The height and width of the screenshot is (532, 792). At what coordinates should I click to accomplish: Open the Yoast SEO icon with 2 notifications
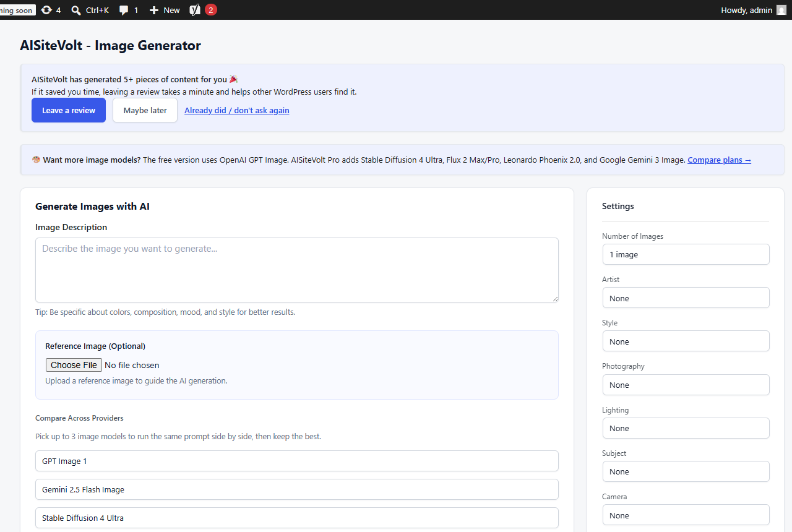(x=203, y=10)
